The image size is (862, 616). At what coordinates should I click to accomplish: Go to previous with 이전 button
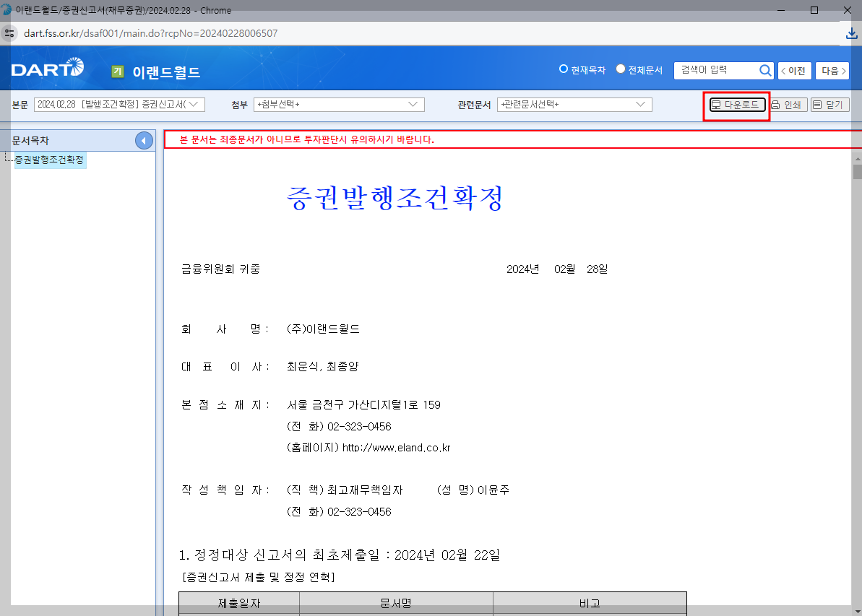pyautogui.click(x=794, y=70)
